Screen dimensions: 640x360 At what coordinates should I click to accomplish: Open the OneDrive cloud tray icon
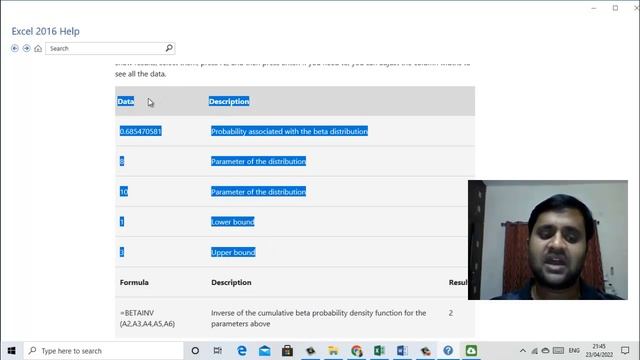(x=545, y=351)
